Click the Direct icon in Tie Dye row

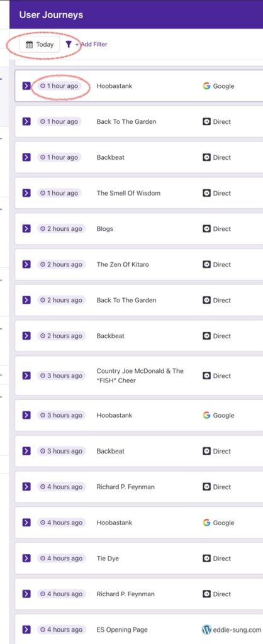tap(207, 558)
